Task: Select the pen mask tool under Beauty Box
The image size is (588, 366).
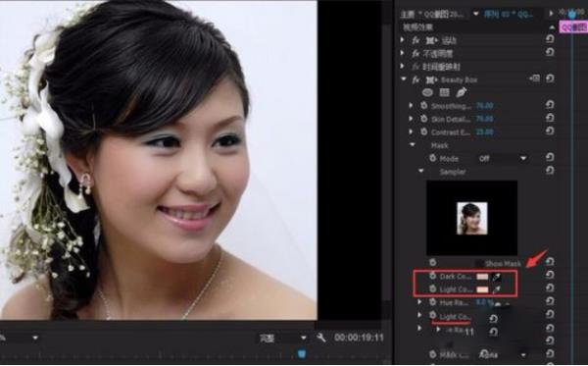Action: pos(462,92)
